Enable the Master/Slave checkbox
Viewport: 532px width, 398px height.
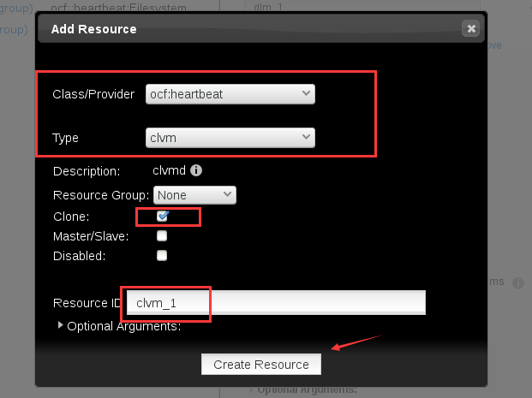[162, 235]
